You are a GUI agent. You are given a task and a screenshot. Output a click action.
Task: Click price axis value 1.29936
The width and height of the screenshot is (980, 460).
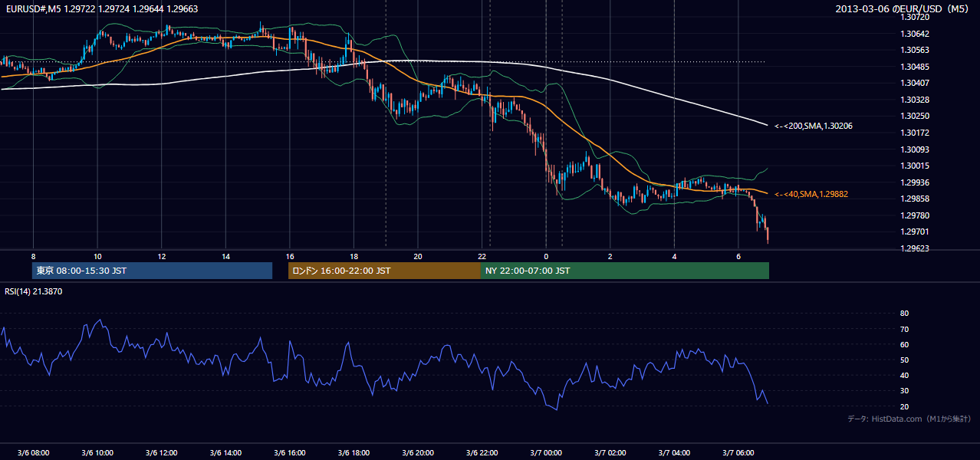pos(915,182)
